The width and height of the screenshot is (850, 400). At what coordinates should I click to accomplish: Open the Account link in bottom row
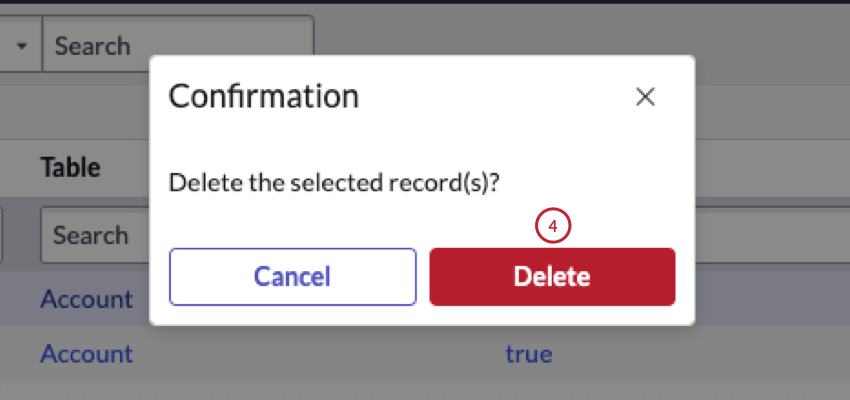[x=86, y=354]
